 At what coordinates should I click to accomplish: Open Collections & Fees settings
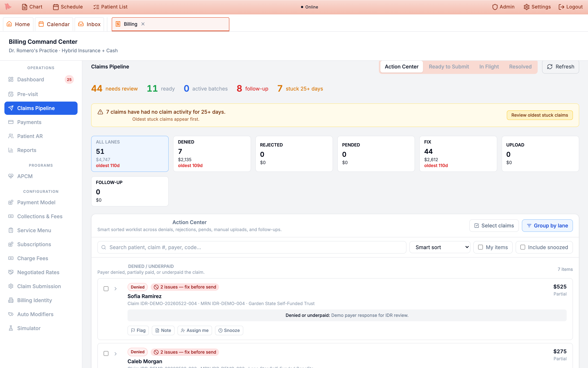point(41,216)
